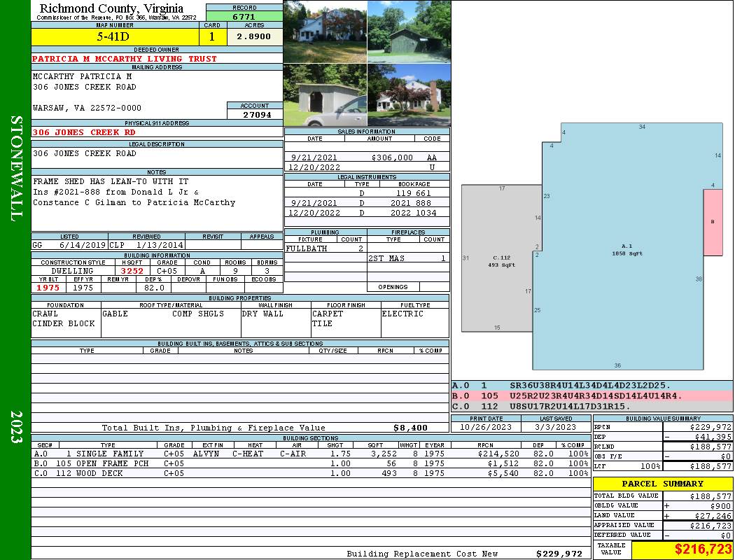Screen dimensions: 735x560
Task: Click the account number 27094 box
Action: pos(255,114)
